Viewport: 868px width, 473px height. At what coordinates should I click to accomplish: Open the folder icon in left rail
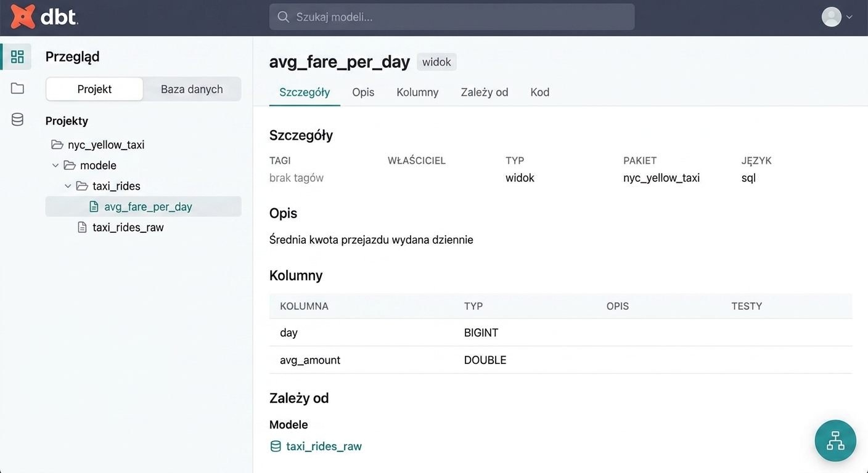click(17, 89)
